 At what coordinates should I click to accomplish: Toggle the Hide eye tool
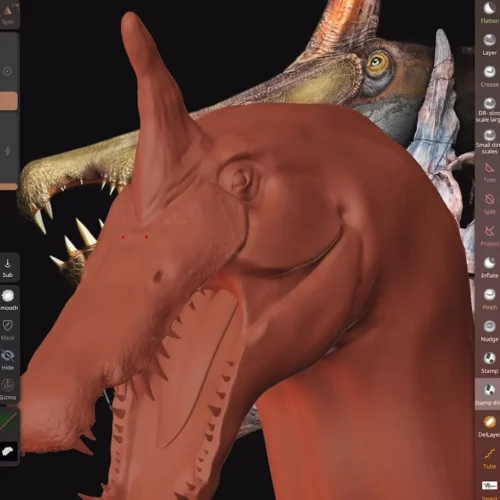pos(8,360)
